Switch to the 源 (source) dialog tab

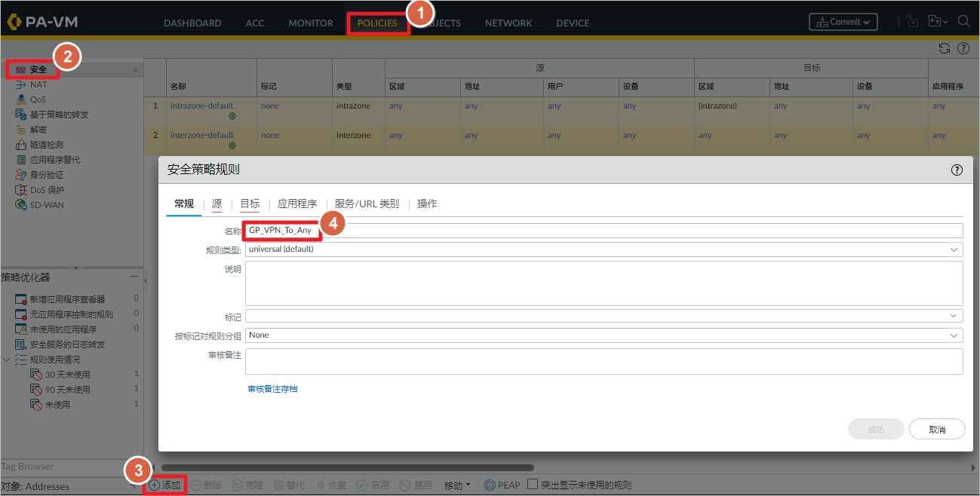tap(217, 204)
